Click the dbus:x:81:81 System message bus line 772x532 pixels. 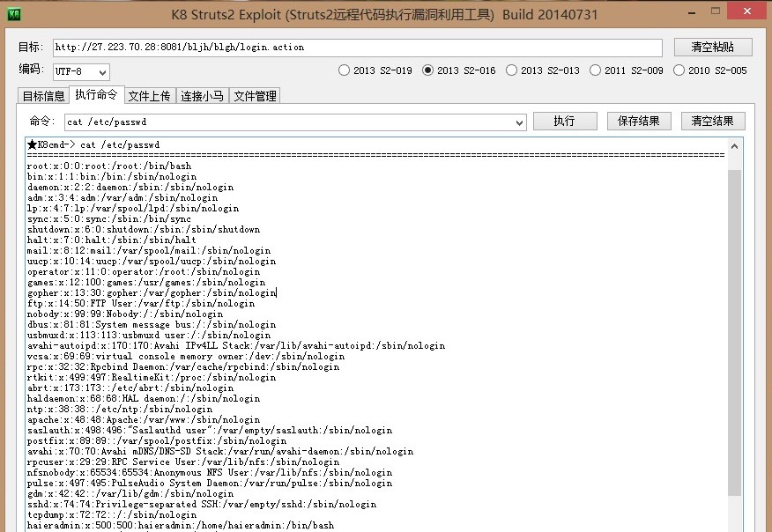[x=152, y=324]
